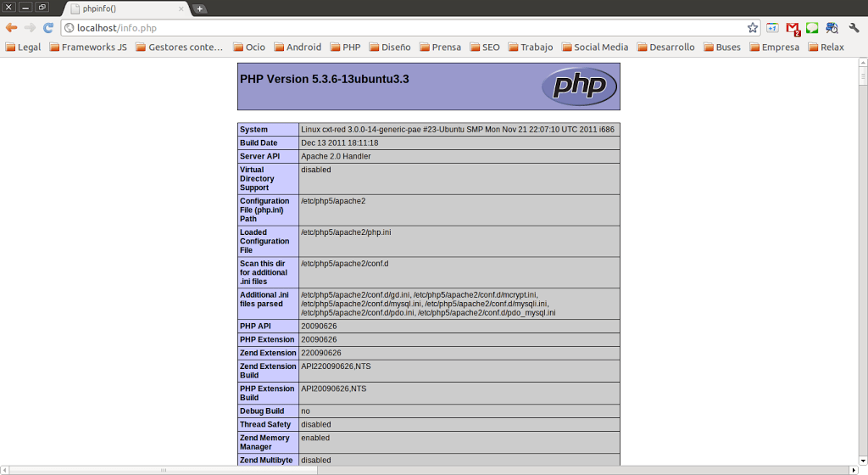Image resolution: width=868 pixels, height=475 pixels.
Task: Open the Empresa bookmarks folder
Action: 775,47
